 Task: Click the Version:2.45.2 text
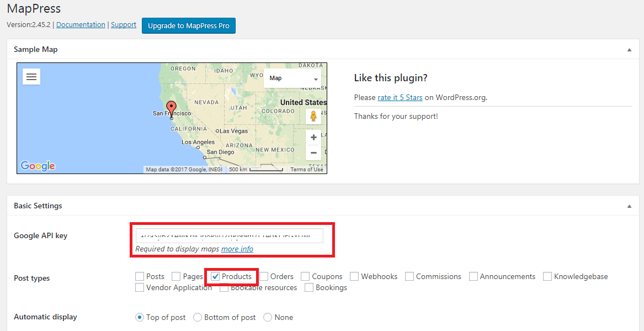[x=29, y=25]
